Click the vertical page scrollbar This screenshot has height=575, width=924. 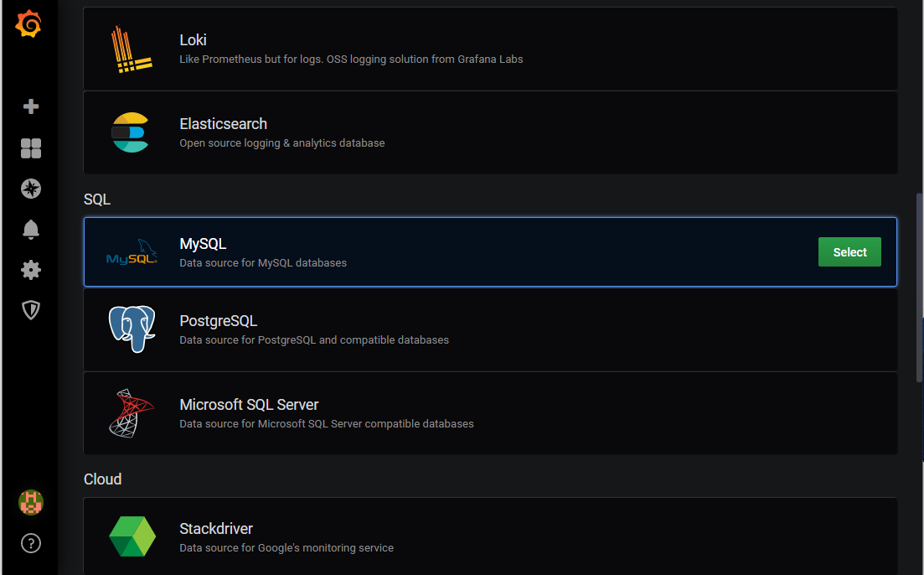click(919, 287)
